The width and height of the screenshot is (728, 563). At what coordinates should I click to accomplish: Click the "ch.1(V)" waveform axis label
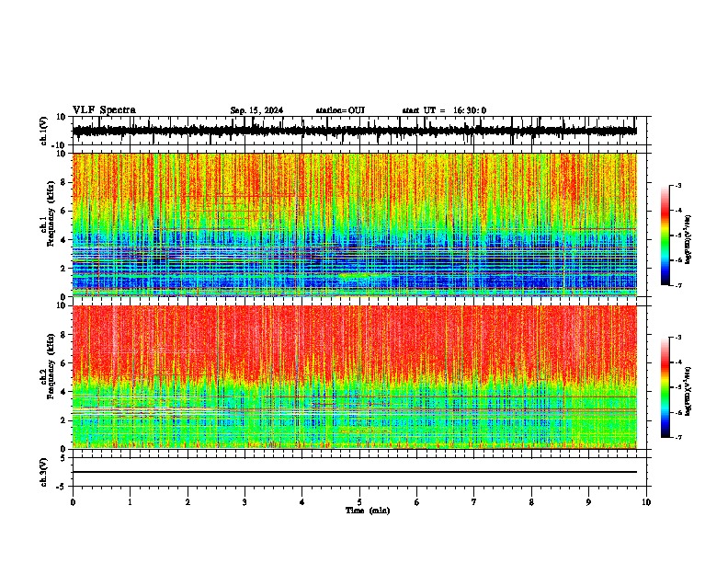tap(44, 131)
